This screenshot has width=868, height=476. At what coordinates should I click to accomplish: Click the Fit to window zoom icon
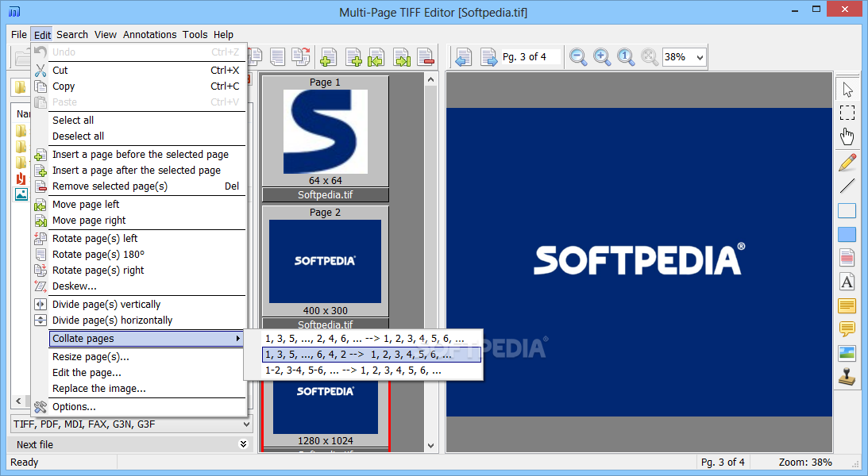650,56
